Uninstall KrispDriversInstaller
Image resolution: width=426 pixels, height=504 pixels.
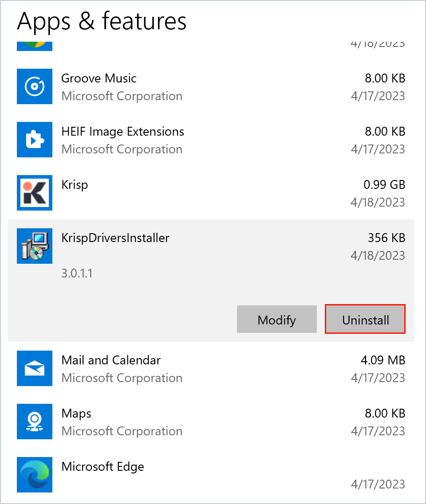[365, 320]
